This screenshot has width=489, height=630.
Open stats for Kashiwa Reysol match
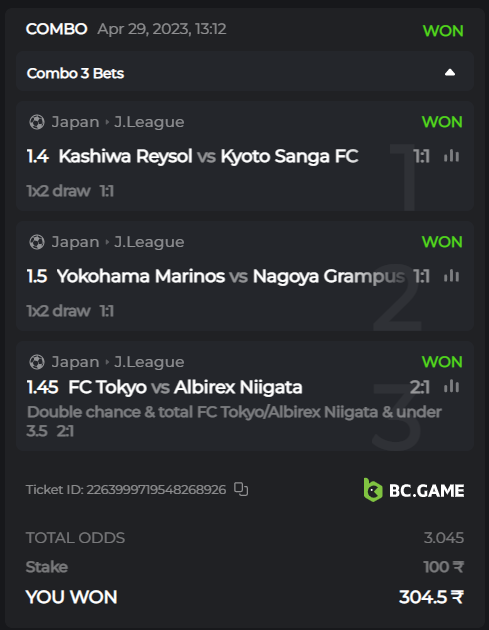[x=451, y=156]
